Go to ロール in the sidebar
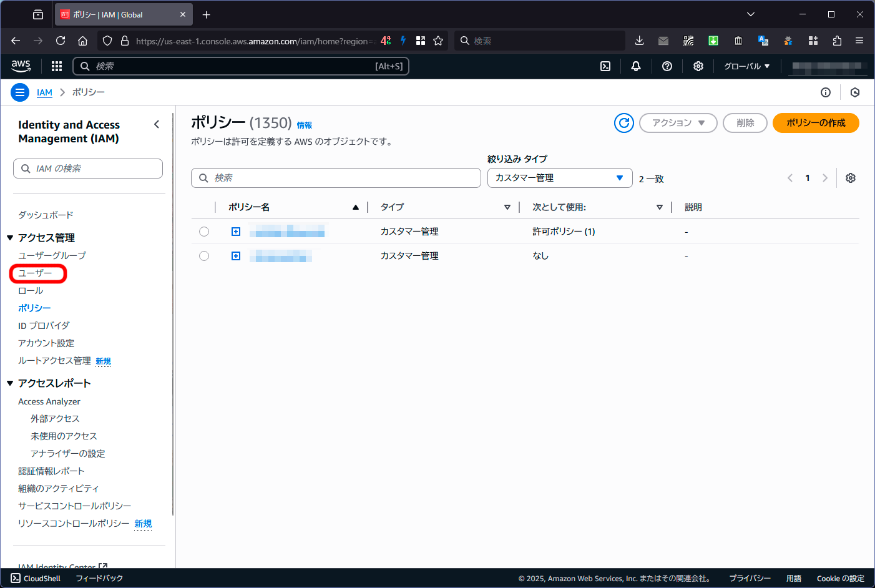The height and width of the screenshot is (588, 875). tap(31, 291)
